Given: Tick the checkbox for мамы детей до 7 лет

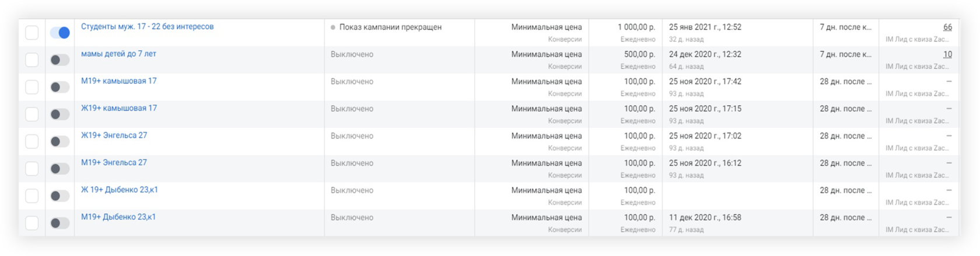Looking at the screenshot, I should tap(32, 60).
